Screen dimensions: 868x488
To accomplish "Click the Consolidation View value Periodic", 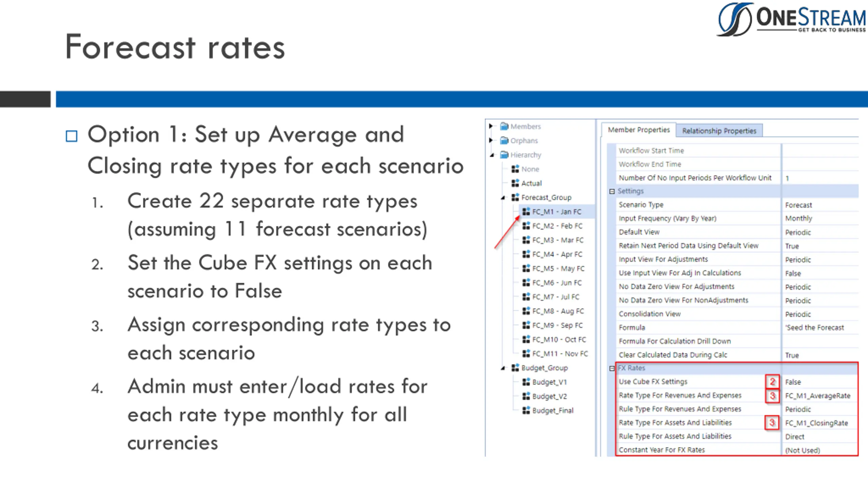I will point(798,314).
